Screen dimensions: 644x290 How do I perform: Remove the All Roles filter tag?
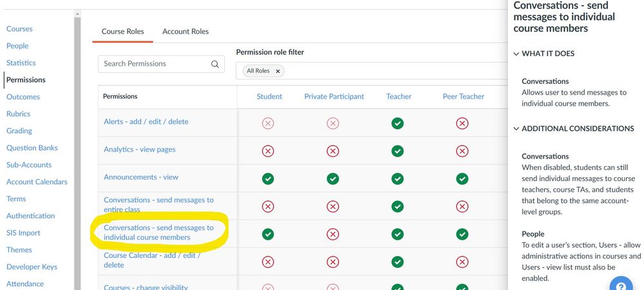click(x=278, y=71)
